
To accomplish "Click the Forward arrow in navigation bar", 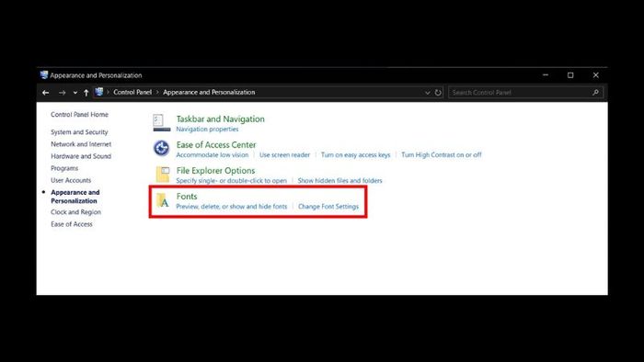I will pyautogui.click(x=62, y=93).
